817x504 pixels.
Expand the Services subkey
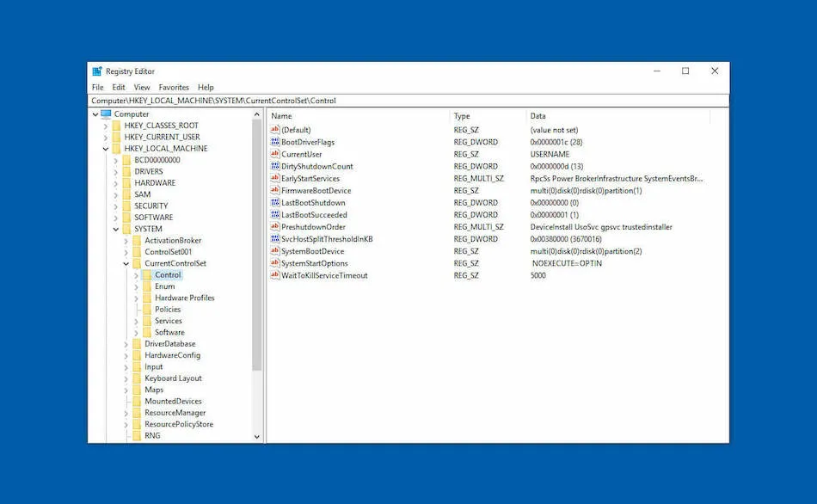(x=136, y=320)
